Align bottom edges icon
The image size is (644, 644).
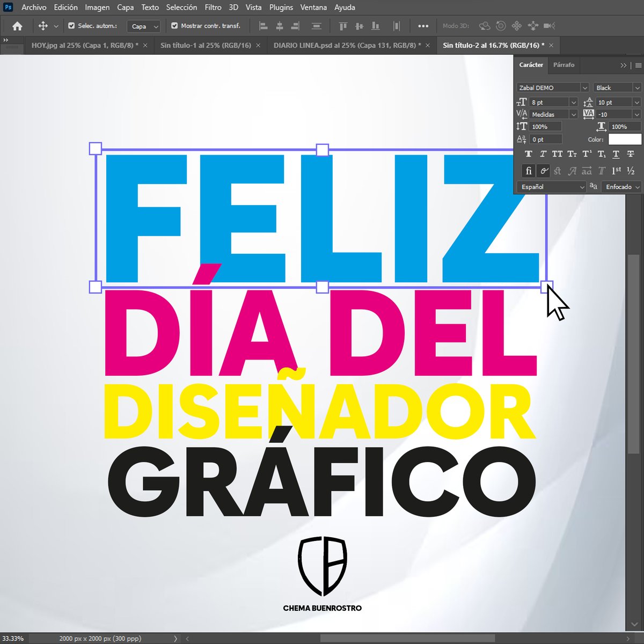(x=376, y=26)
